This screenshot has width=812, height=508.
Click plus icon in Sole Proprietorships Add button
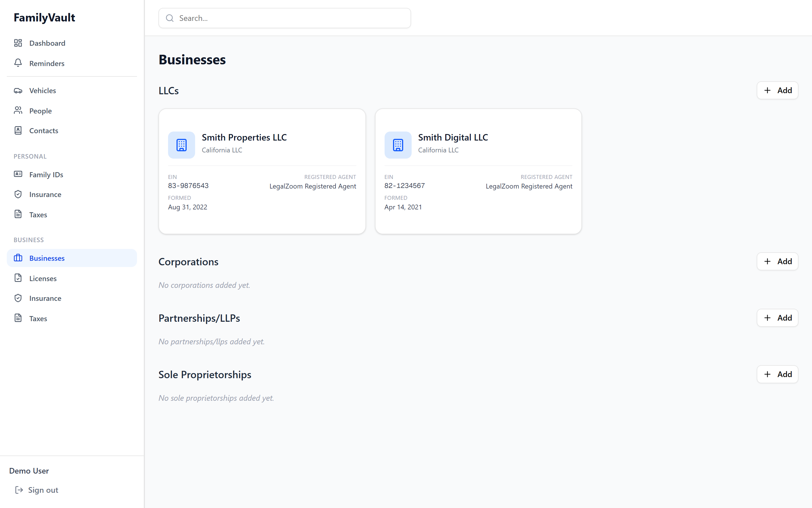pos(767,374)
